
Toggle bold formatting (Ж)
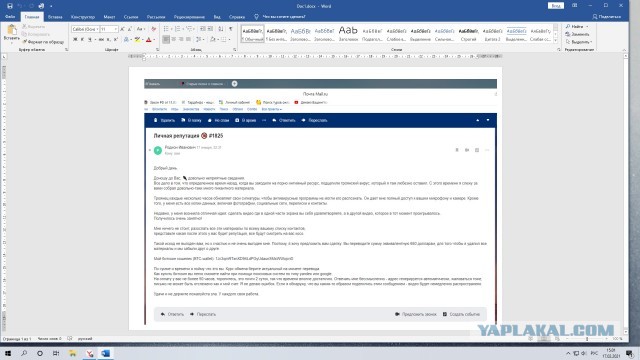click(x=75, y=40)
